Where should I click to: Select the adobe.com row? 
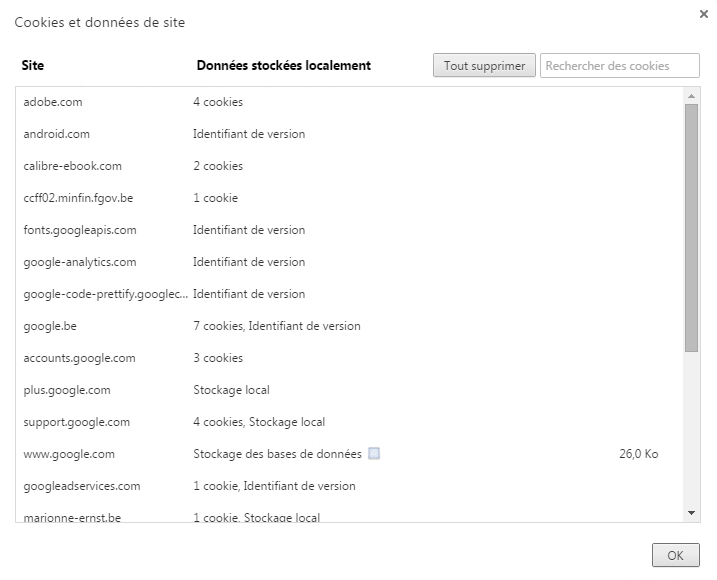coord(350,102)
